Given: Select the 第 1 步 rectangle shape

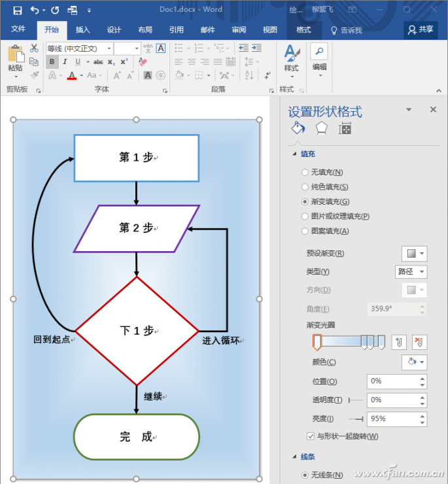Looking at the screenshot, I should point(137,158).
